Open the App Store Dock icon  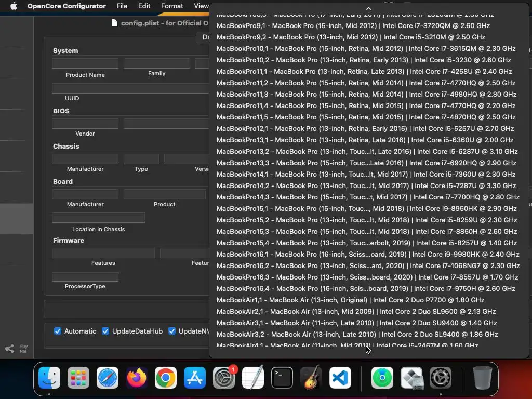pyautogui.click(x=195, y=377)
